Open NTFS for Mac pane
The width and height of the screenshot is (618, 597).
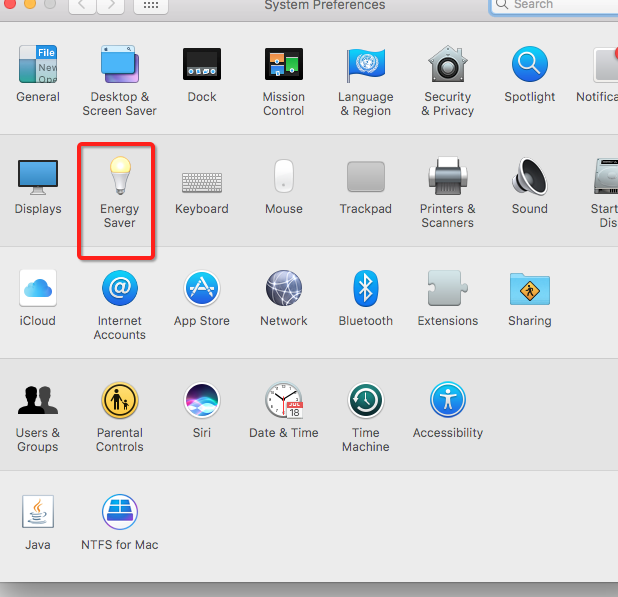point(119,523)
